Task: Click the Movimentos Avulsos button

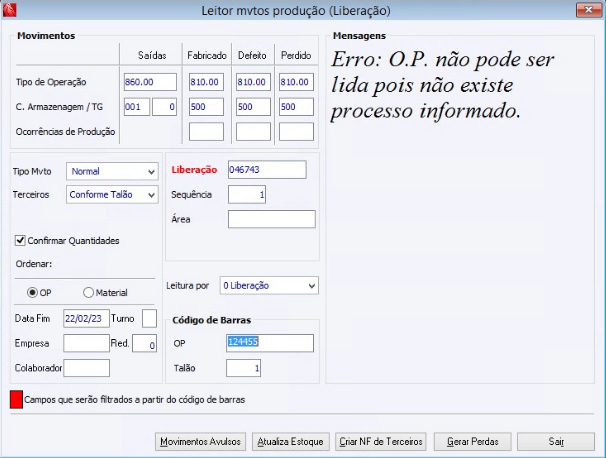Action: pyautogui.click(x=200, y=441)
